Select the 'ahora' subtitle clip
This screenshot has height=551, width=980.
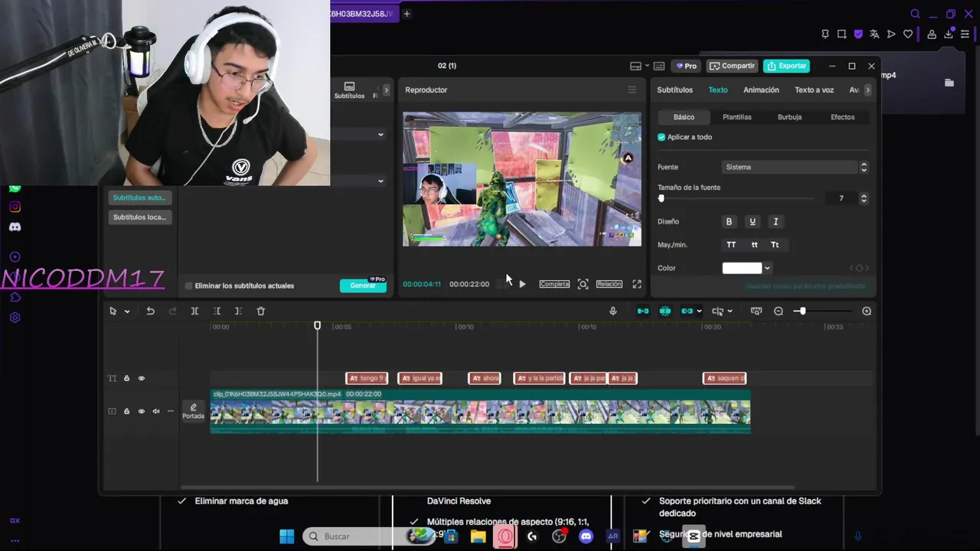(x=485, y=378)
